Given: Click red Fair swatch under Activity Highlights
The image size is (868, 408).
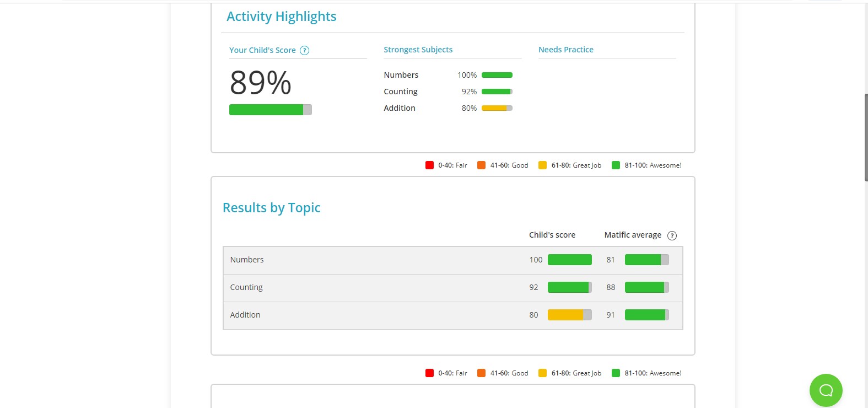Looking at the screenshot, I should (x=429, y=165).
